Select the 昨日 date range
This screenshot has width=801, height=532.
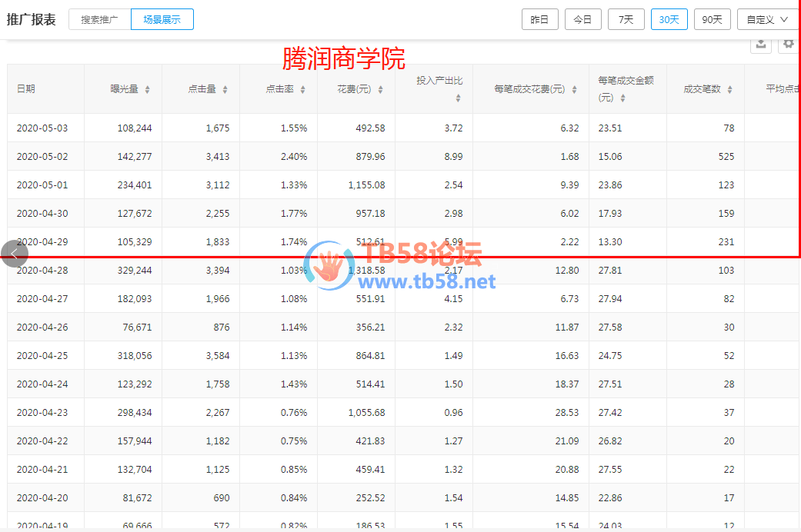click(x=540, y=19)
